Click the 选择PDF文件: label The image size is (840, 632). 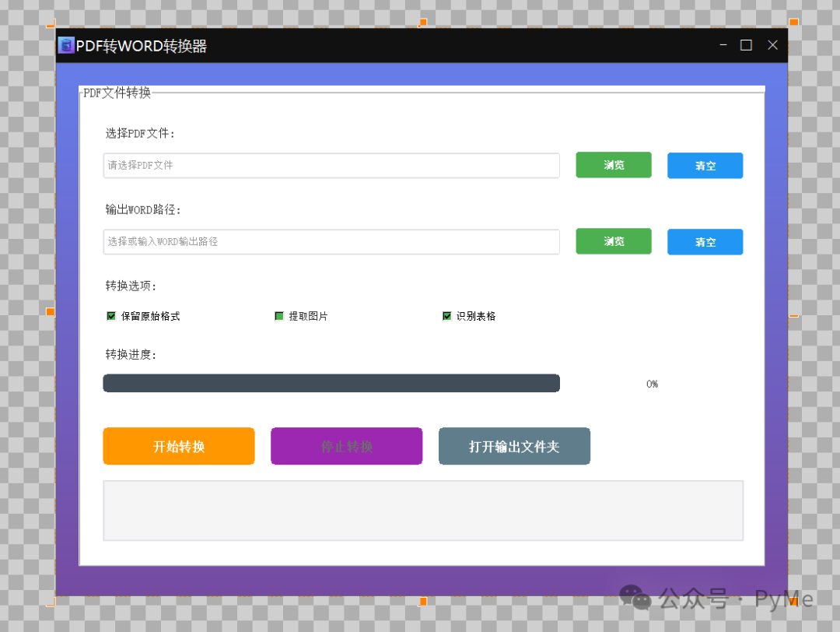click(x=140, y=133)
